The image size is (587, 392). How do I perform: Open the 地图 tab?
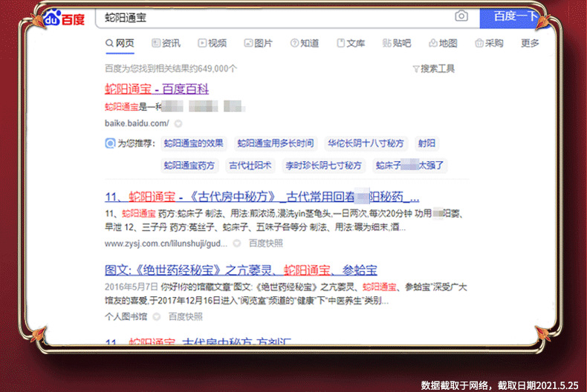pyautogui.click(x=444, y=43)
